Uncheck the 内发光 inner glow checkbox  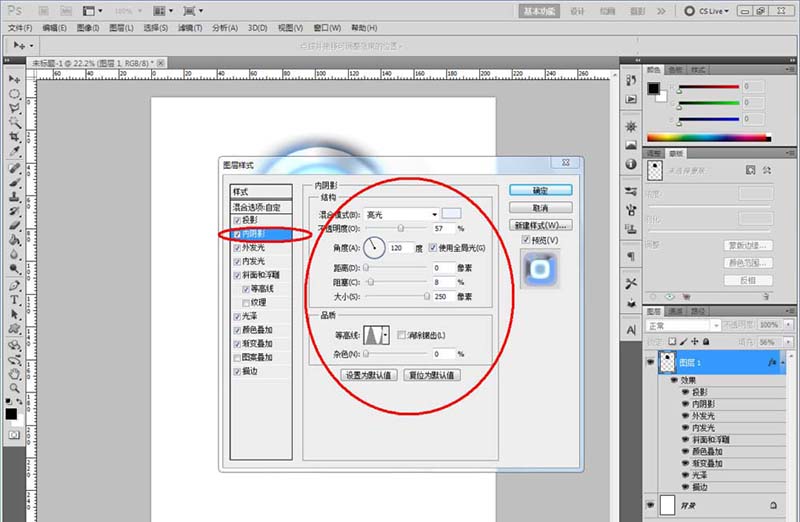(237, 262)
